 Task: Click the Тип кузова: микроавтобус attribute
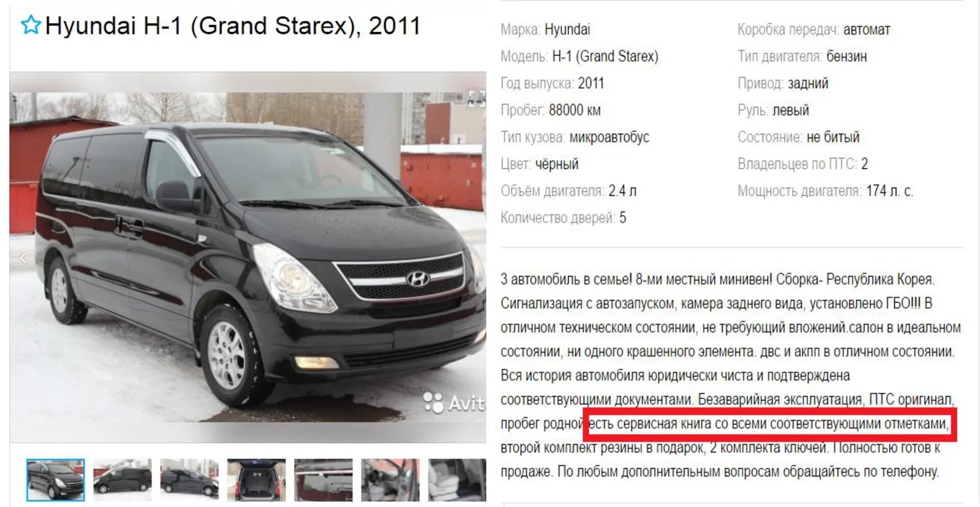[x=575, y=137]
